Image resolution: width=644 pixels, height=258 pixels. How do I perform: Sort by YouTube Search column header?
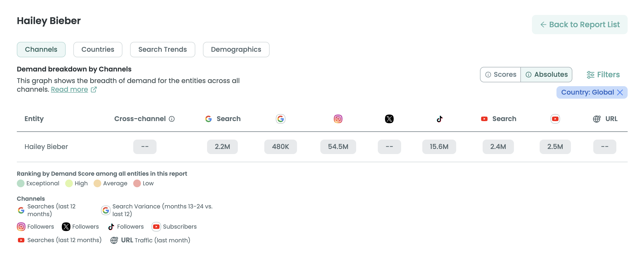coord(499,119)
